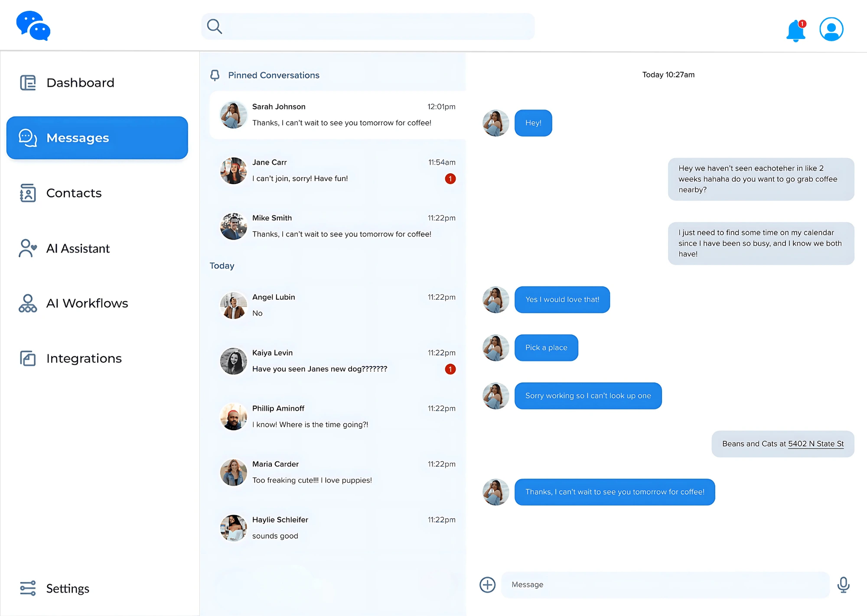Click Mike Smith's avatar thumbnail
Screen dimensions: 867x616
click(x=233, y=226)
